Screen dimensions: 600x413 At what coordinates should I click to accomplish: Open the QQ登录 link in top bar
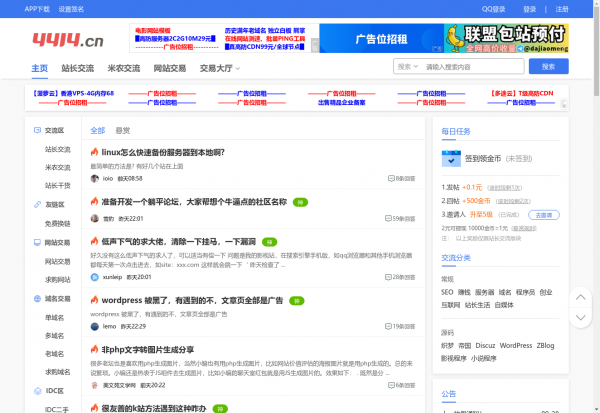click(x=493, y=8)
